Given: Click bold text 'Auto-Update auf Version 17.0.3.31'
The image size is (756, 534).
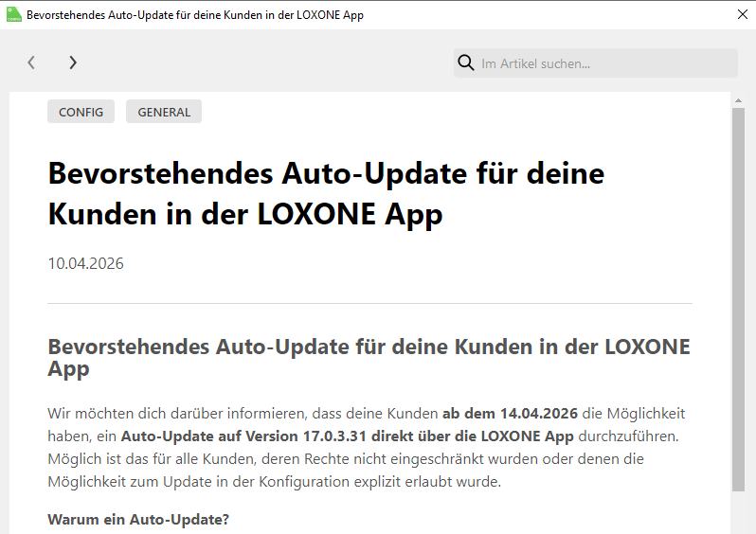Looking at the screenshot, I should 243,436.
